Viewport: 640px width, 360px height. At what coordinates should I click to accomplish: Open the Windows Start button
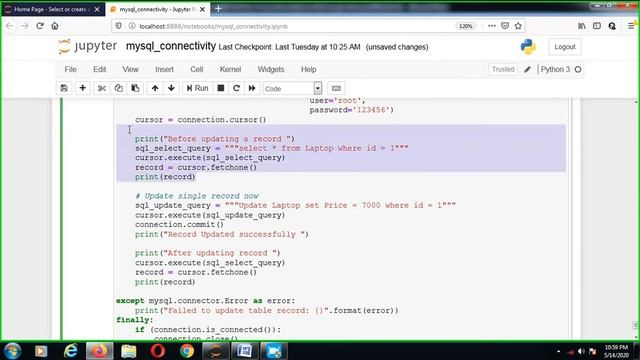coord(12,351)
